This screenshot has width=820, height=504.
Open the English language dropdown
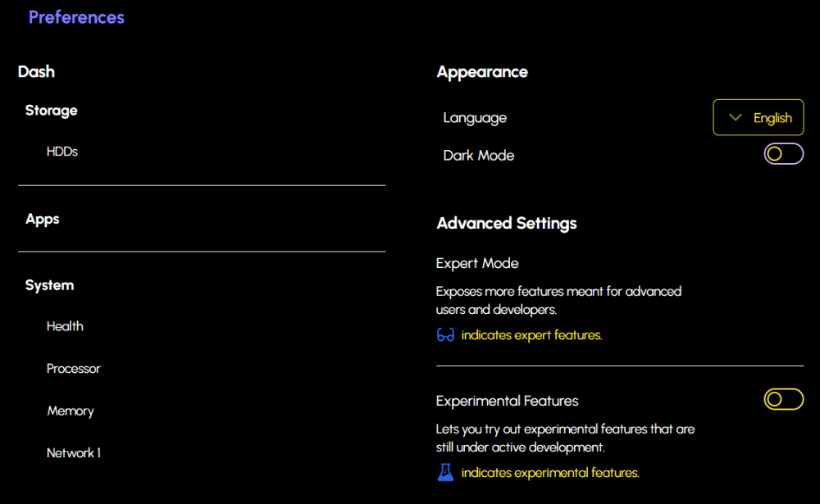click(x=758, y=118)
